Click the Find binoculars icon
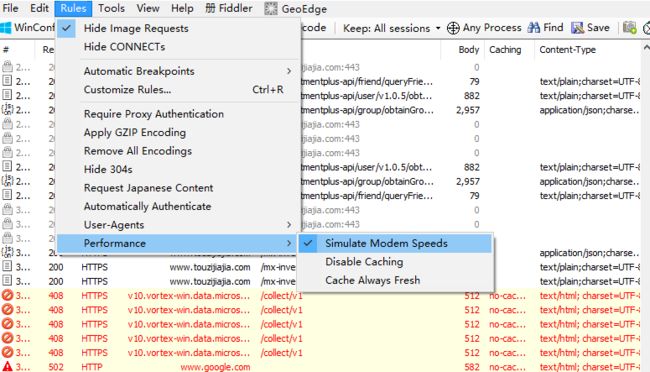The image size is (650, 372). [534, 28]
